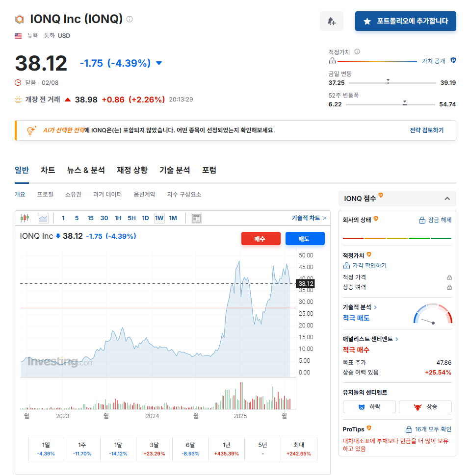The height and width of the screenshot is (476, 470).
Task: Select the 1H chart interval
Action: coord(118,218)
